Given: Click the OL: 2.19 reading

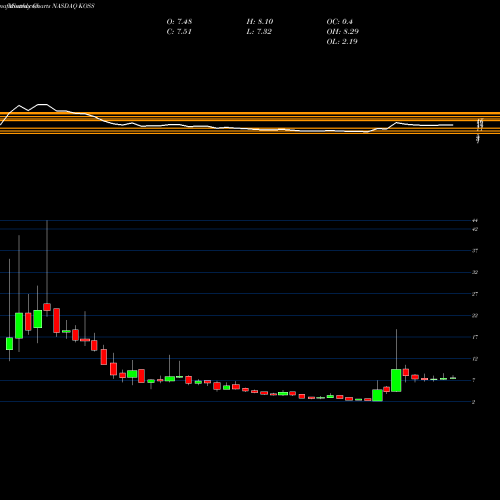Looking at the screenshot, I should point(342,42).
